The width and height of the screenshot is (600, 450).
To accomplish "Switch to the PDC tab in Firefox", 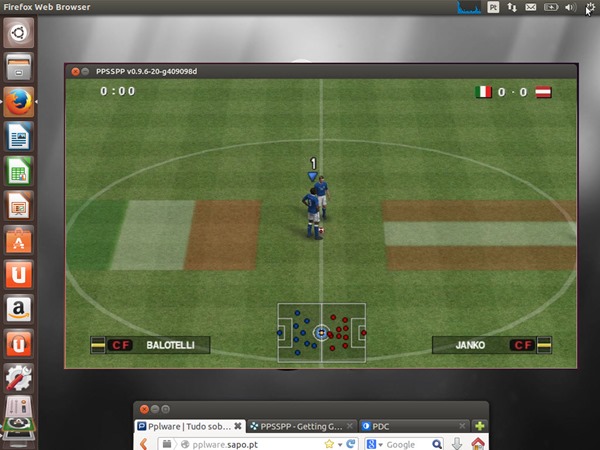I will pyautogui.click(x=414, y=426).
